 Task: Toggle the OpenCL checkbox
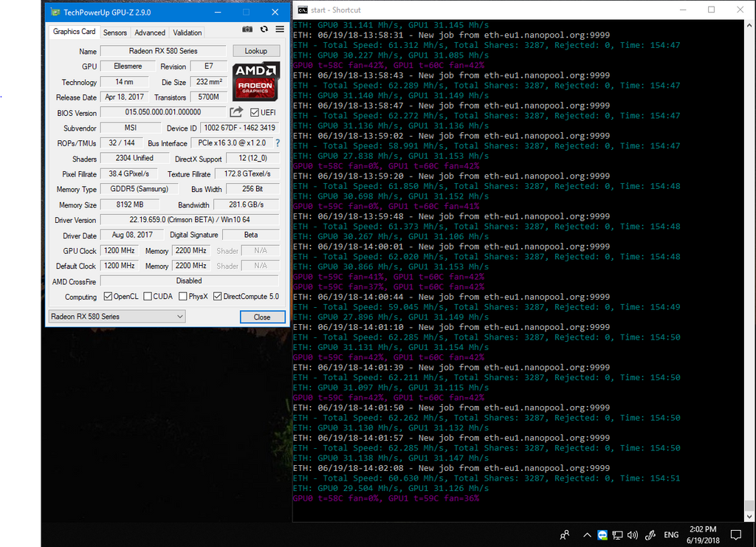click(x=109, y=297)
